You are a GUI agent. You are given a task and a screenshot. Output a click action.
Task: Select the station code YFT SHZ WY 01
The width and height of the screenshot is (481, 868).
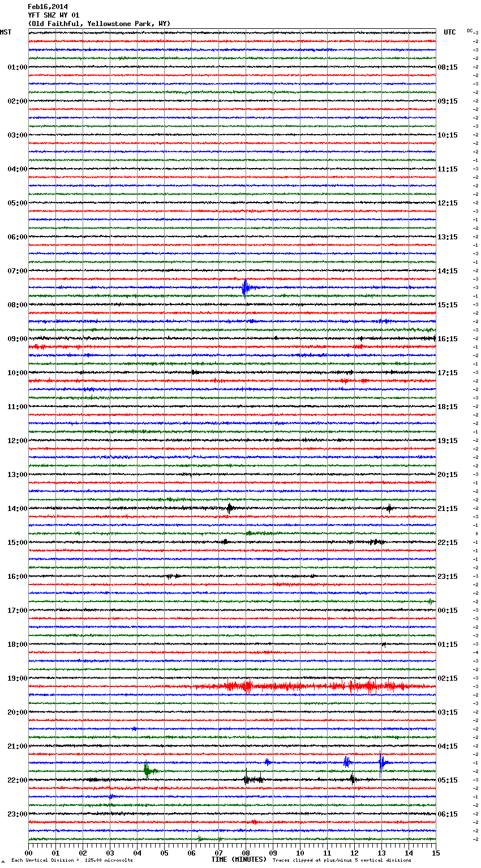[x=54, y=15]
